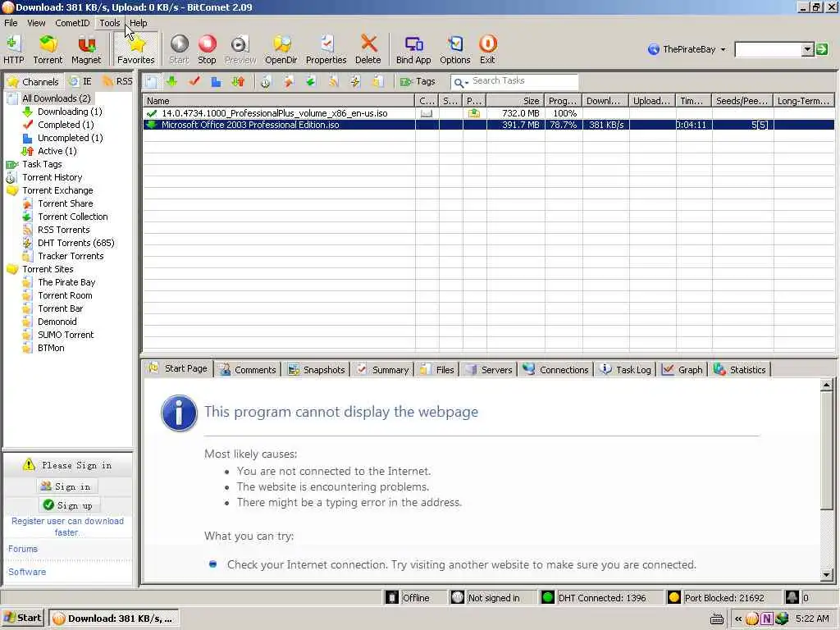Click the HTTP download toolbar icon
The image size is (840, 630).
pos(14,49)
